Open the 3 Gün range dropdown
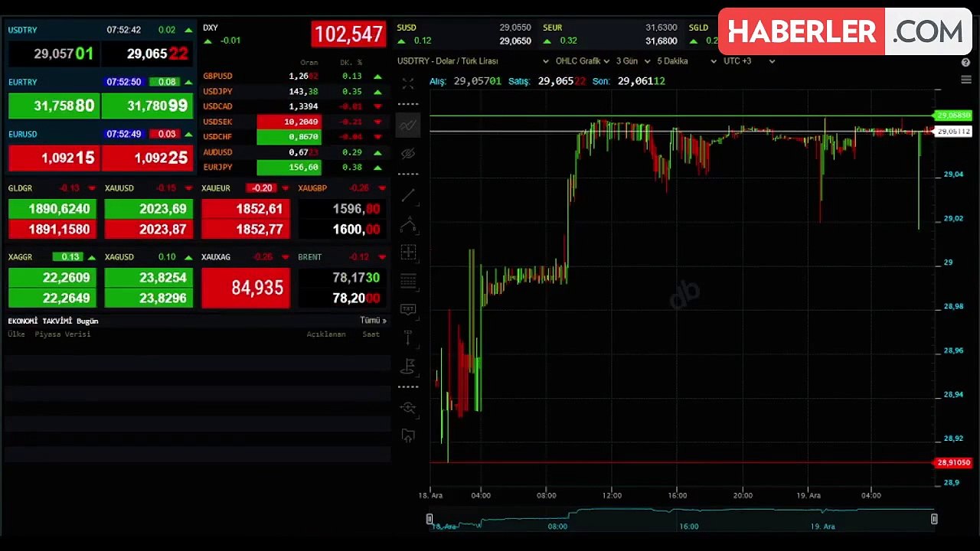Screen dimensions: 980x551 632,61
